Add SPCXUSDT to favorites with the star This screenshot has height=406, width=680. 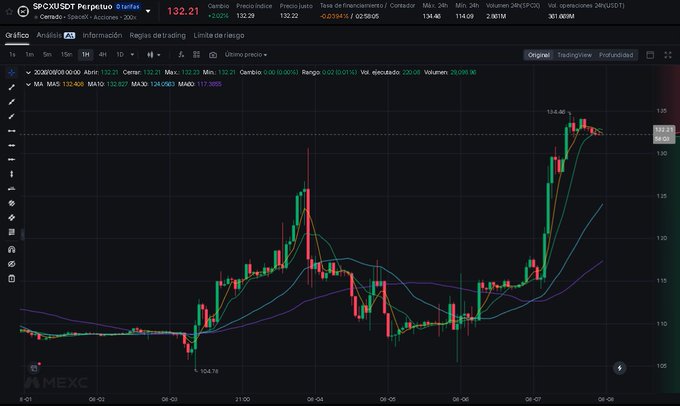[x=9, y=11]
